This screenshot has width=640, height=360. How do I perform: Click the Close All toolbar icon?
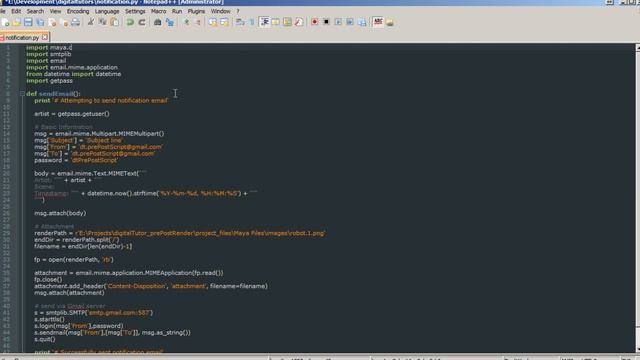[x=64, y=22]
